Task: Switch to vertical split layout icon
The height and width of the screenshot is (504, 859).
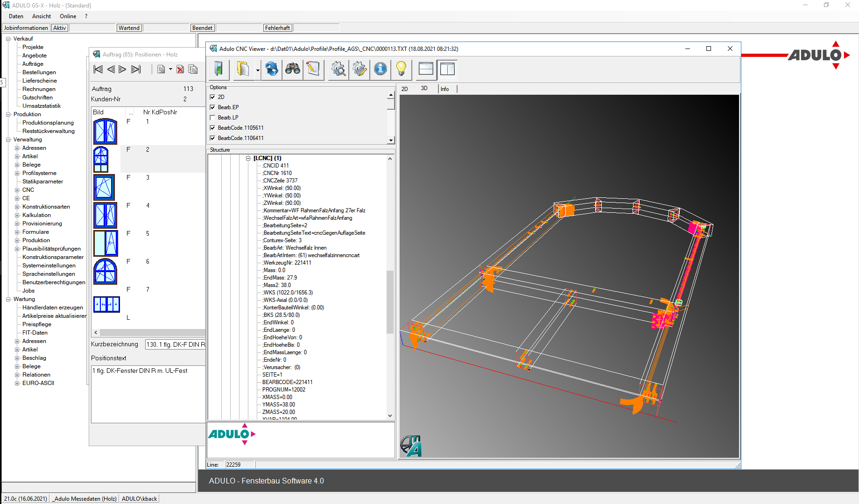Action: pyautogui.click(x=447, y=70)
